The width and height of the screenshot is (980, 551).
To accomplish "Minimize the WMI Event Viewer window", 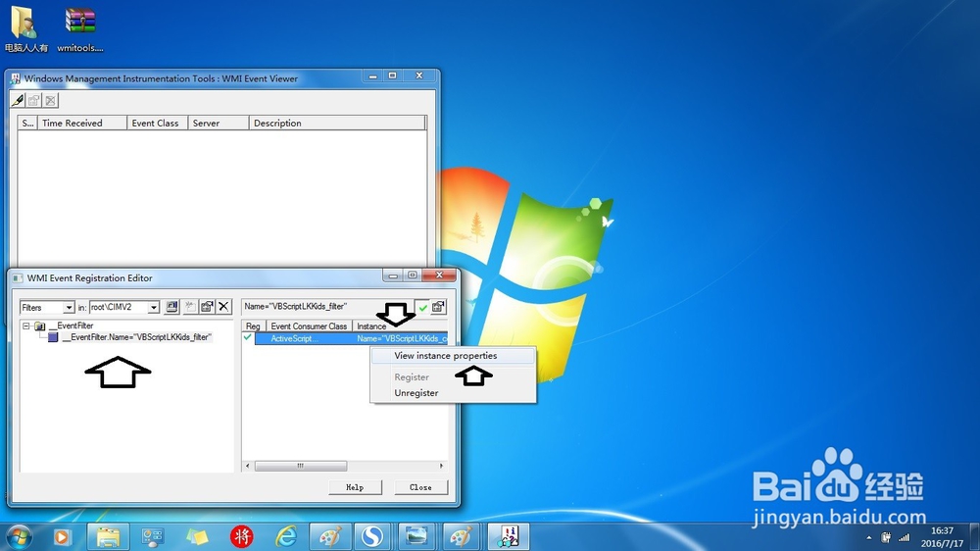I will pos(372,75).
